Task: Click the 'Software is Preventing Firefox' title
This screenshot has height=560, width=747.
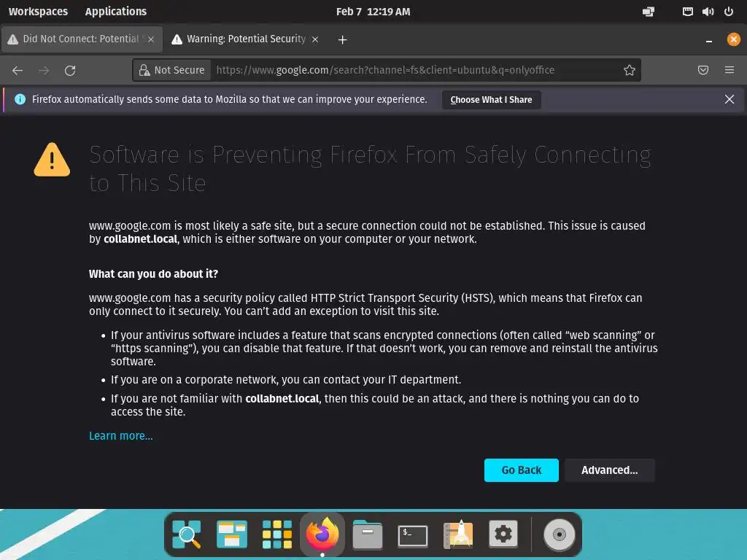Action: [370, 168]
